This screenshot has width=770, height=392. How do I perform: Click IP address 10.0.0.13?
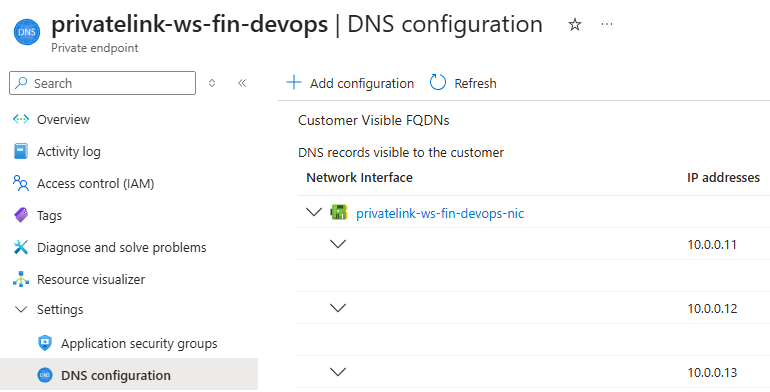point(713,372)
